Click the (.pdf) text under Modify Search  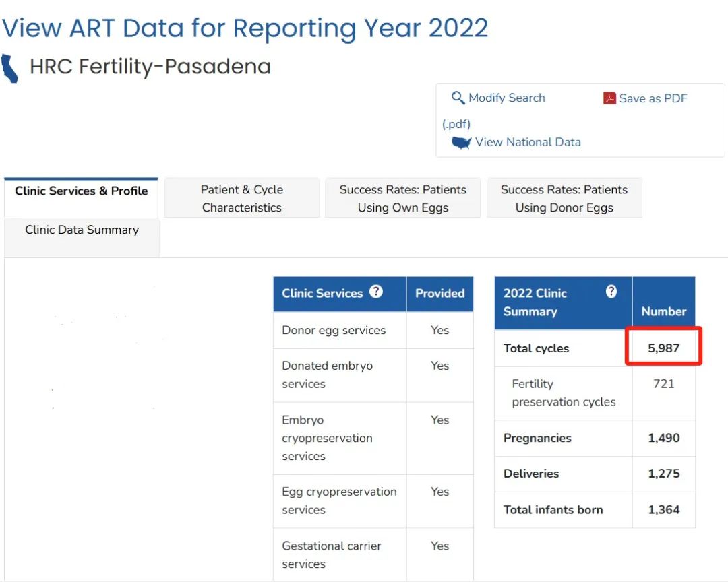456,124
